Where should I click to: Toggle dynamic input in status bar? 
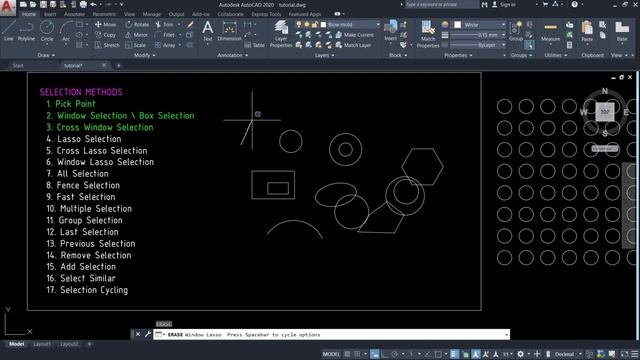click(x=374, y=354)
